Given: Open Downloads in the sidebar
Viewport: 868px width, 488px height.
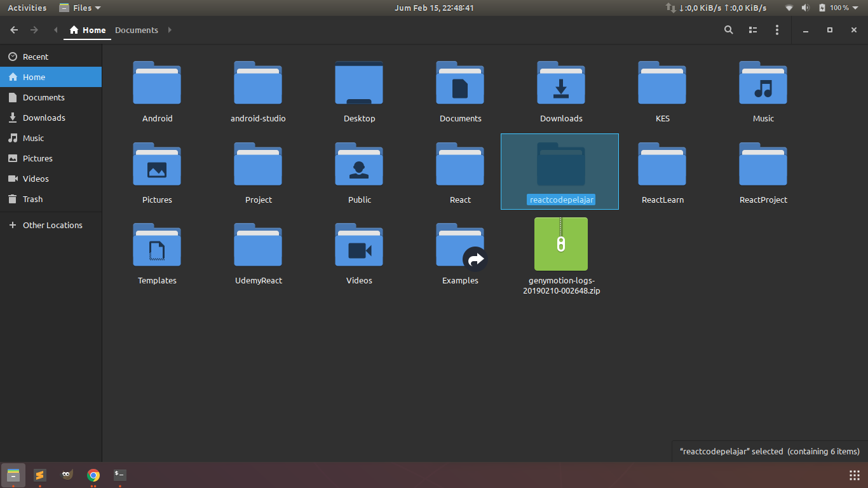Looking at the screenshot, I should point(51,118).
